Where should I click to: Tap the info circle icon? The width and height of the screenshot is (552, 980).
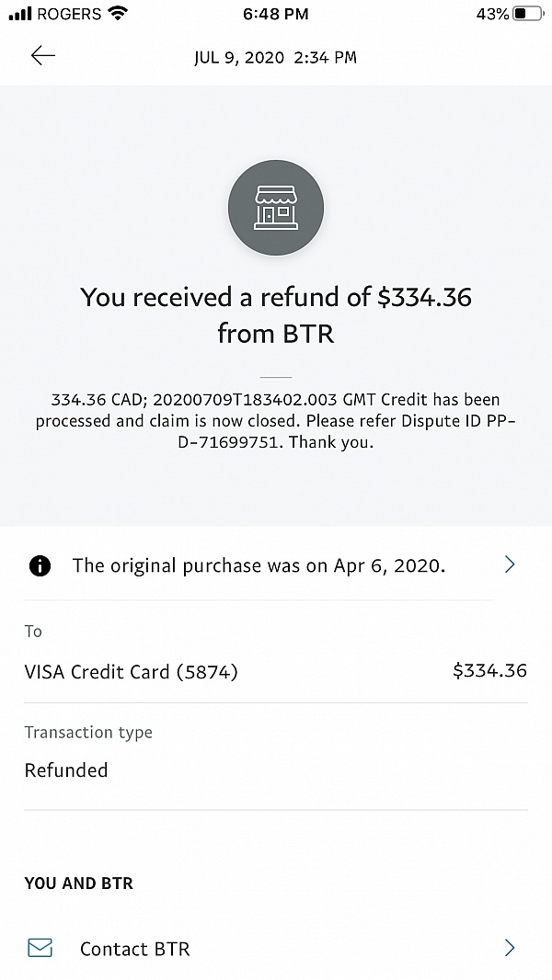[x=40, y=565]
